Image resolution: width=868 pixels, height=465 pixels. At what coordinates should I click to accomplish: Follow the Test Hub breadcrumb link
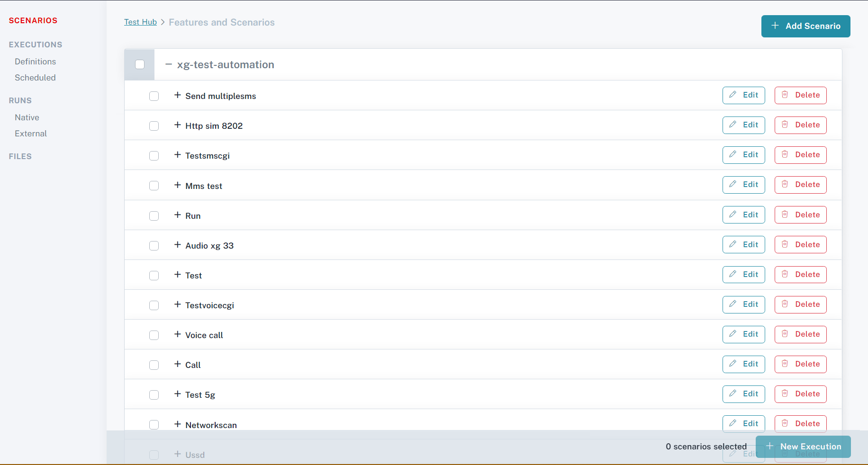coord(140,22)
